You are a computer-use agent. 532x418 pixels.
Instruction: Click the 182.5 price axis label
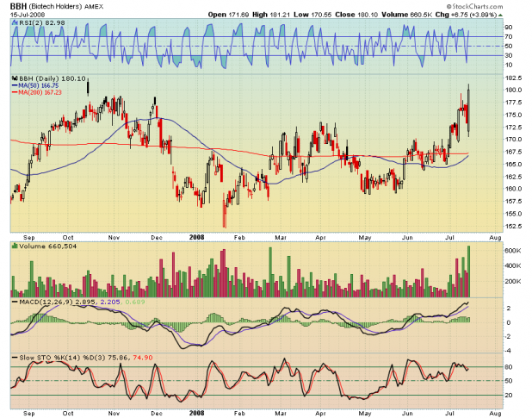pos(513,78)
